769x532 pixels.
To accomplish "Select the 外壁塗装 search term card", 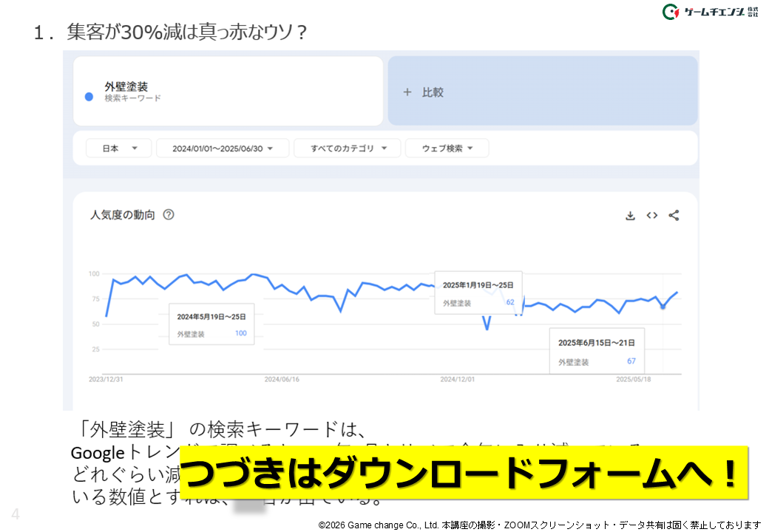I will pyautogui.click(x=228, y=91).
